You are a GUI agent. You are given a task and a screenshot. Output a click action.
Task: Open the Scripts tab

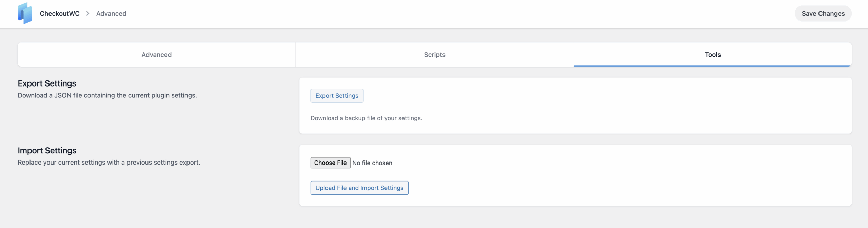click(434, 55)
